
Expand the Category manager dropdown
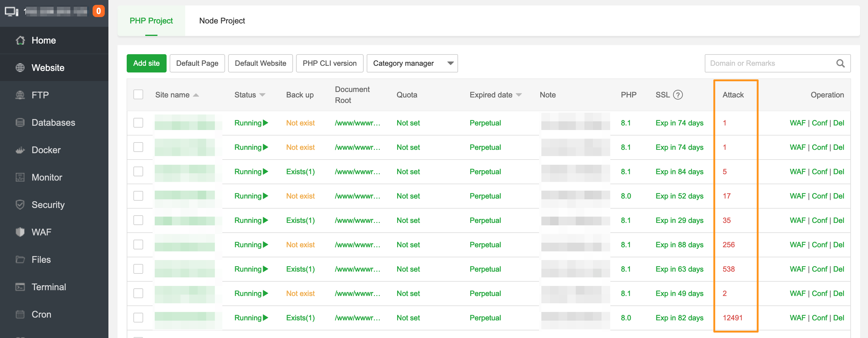point(450,63)
